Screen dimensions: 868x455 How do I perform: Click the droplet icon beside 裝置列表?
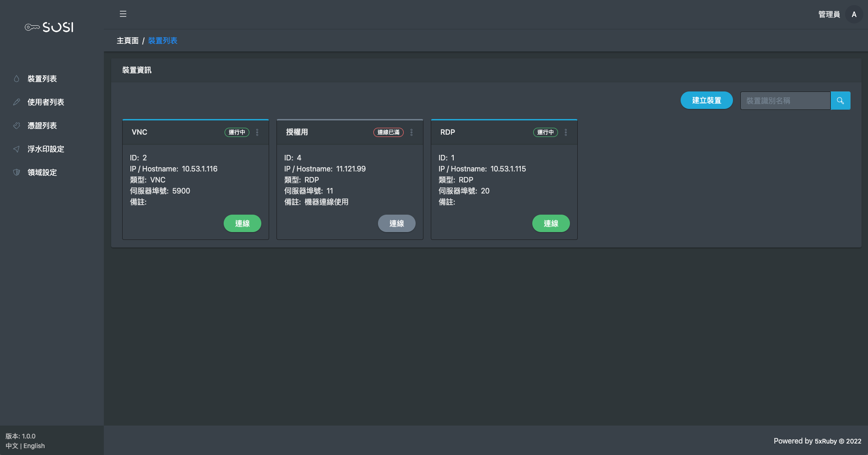pos(17,79)
